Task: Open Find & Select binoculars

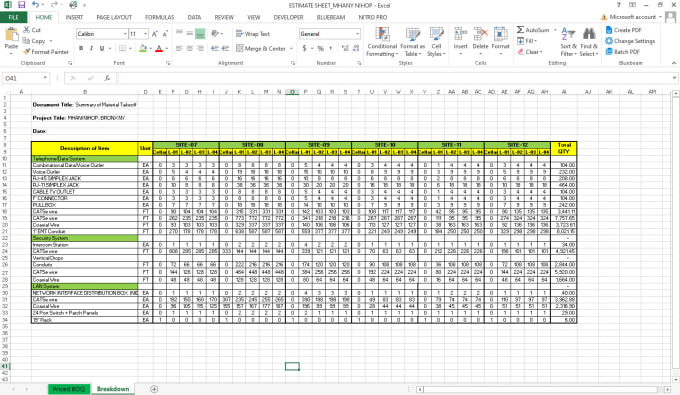Action: [x=589, y=34]
